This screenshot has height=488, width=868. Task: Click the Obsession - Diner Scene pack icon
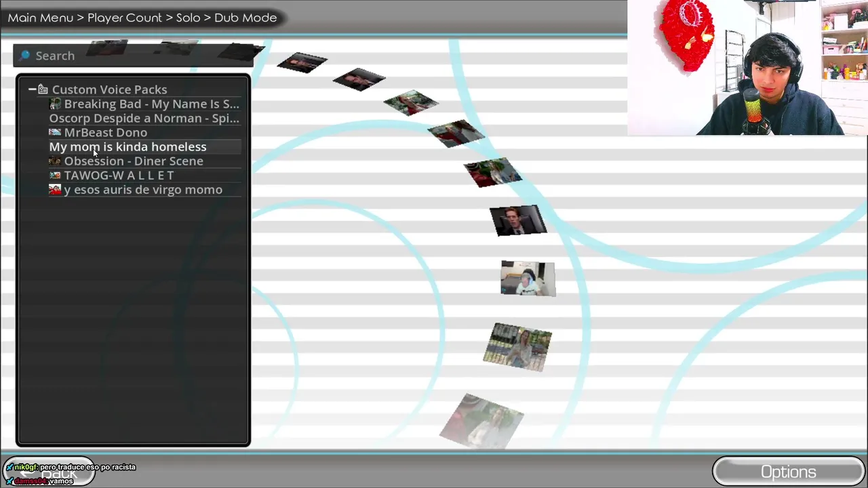55,161
